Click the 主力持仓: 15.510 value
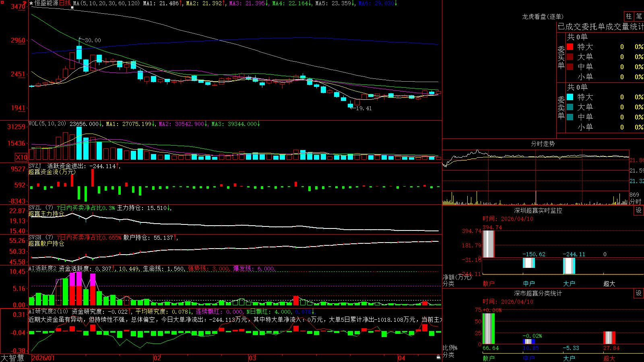644x362 pixels. point(142,208)
